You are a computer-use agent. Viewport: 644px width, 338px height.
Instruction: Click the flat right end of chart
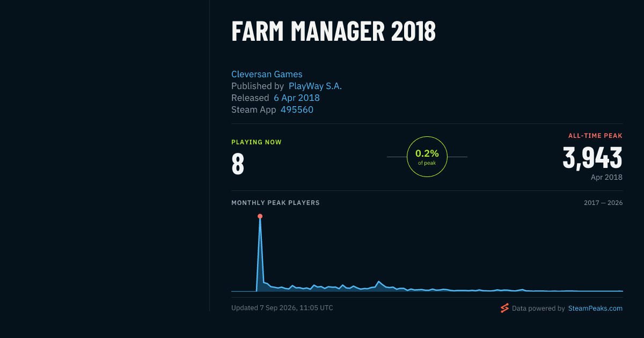click(x=601, y=291)
